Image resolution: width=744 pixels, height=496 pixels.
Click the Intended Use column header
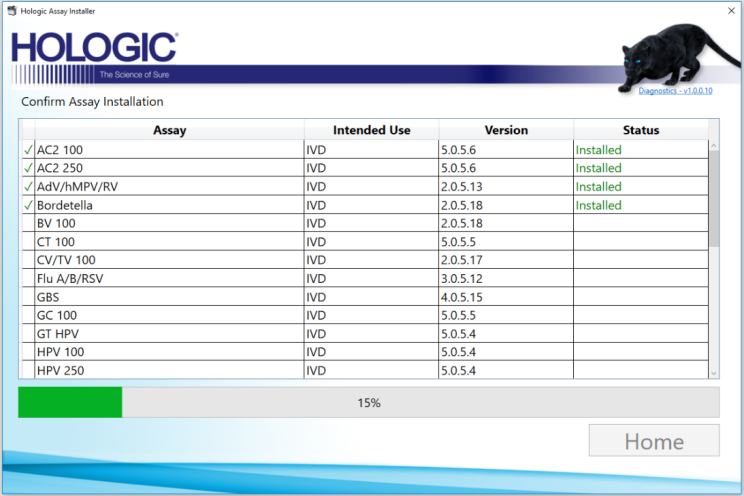point(371,130)
